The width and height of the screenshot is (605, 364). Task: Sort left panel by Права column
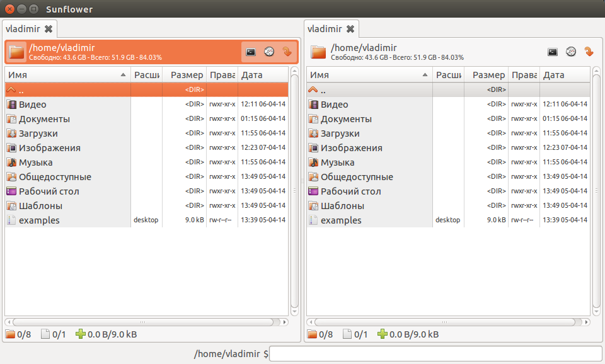pos(222,75)
